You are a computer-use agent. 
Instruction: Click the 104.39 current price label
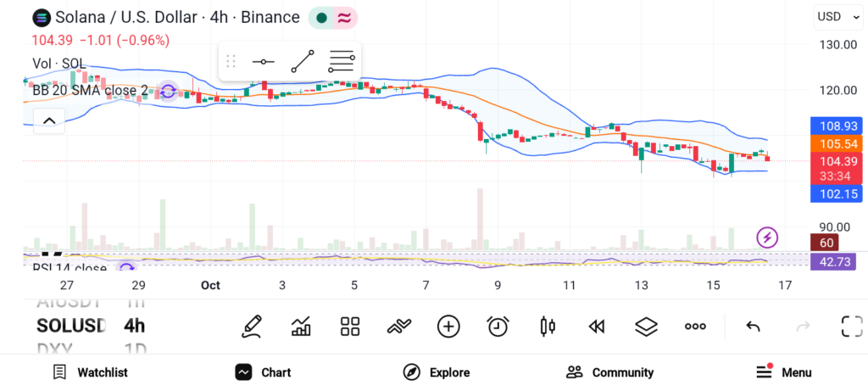836,161
